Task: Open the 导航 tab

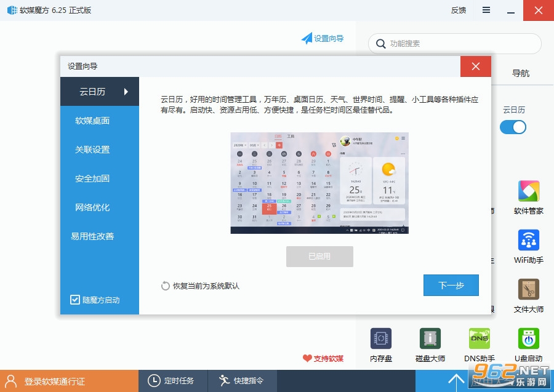Action: click(520, 73)
